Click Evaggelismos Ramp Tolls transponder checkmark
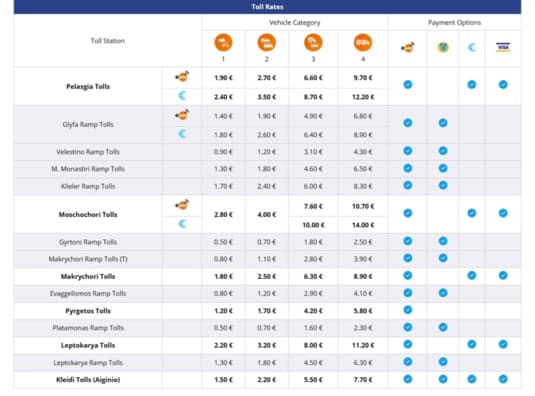Image resolution: width=535 pixels, height=396 pixels. click(408, 292)
